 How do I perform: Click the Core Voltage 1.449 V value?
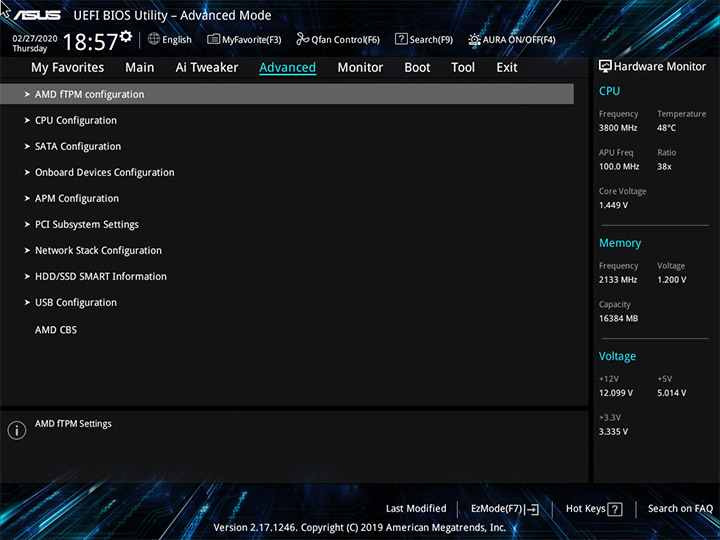point(613,205)
